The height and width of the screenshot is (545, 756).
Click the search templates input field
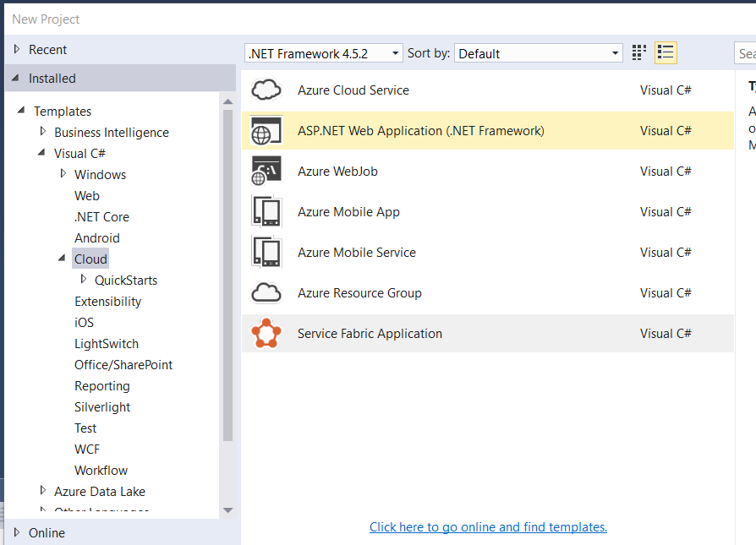point(745,53)
